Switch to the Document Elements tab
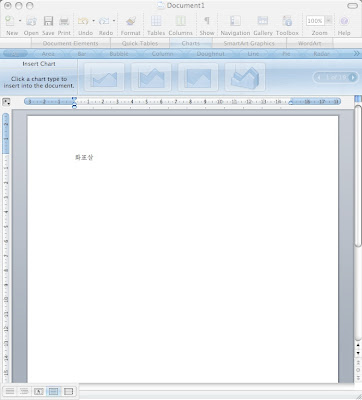 pos(70,43)
